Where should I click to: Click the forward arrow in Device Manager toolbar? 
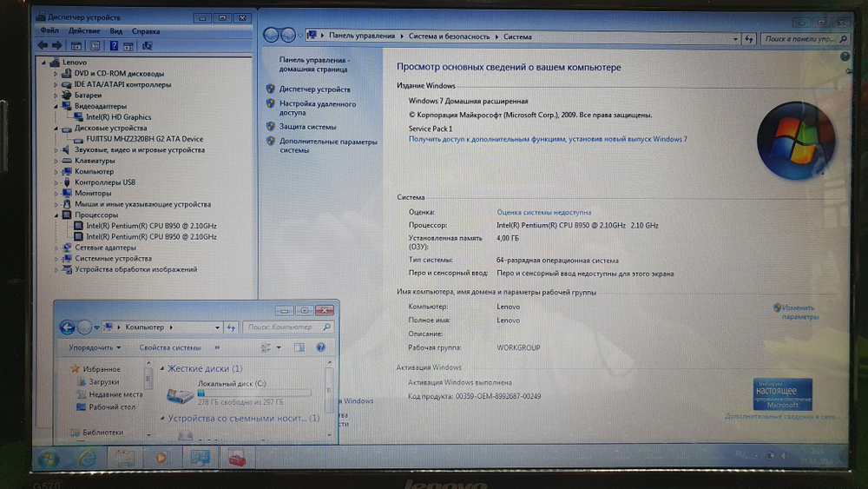(x=56, y=45)
